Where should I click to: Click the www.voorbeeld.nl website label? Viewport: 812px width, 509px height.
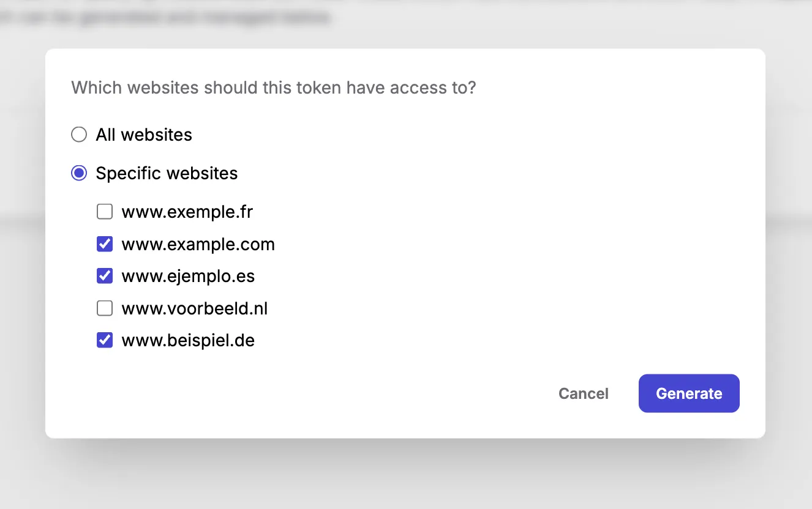[195, 308]
